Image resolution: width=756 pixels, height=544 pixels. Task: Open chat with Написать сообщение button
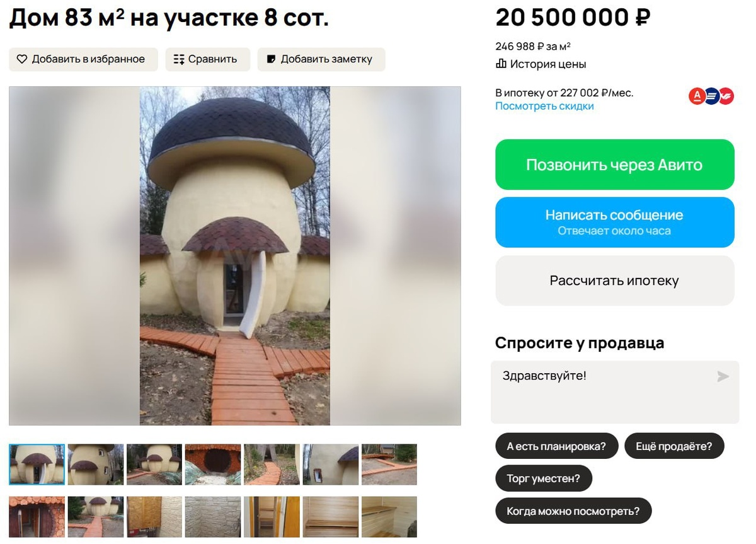point(615,223)
